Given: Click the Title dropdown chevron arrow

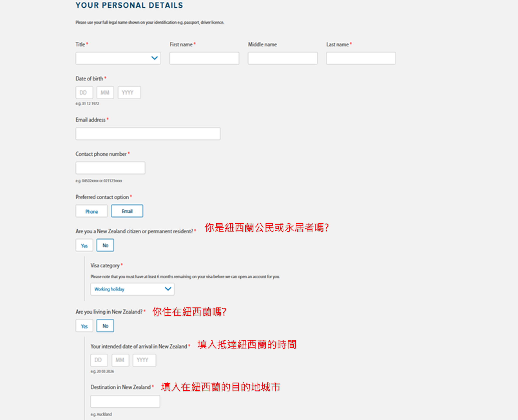Looking at the screenshot, I should (x=154, y=58).
